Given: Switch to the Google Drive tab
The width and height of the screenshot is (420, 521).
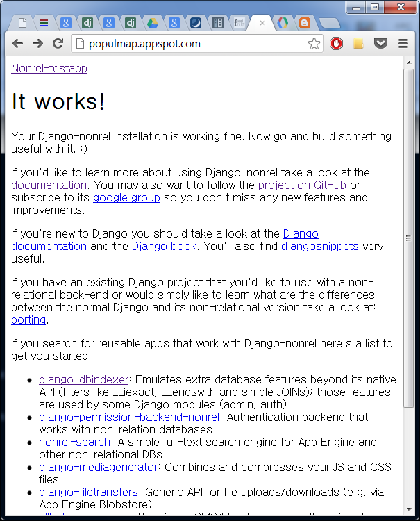Looking at the screenshot, I should pyautogui.click(x=153, y=23).
